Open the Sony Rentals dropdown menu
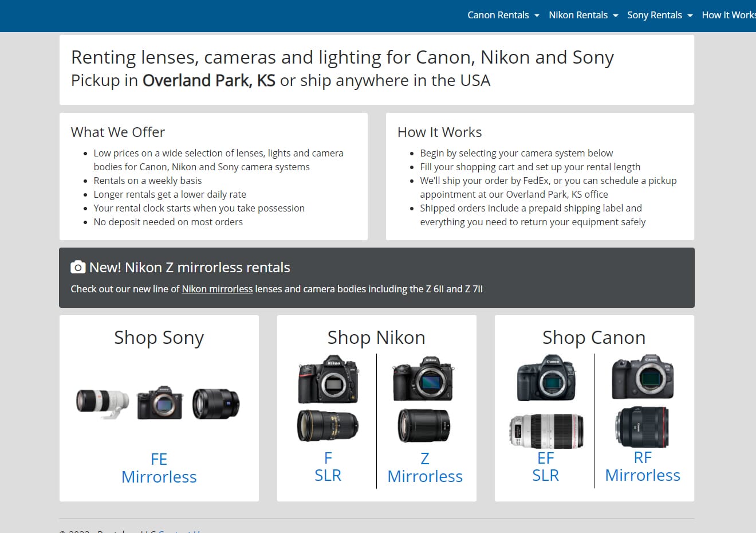This screenshot has width=756, height=533. click(x=660, y=15)
